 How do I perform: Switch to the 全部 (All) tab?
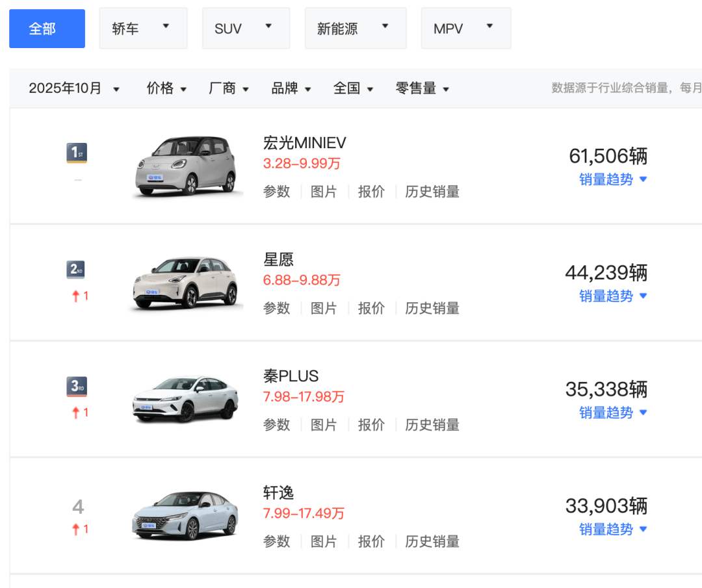46,28
